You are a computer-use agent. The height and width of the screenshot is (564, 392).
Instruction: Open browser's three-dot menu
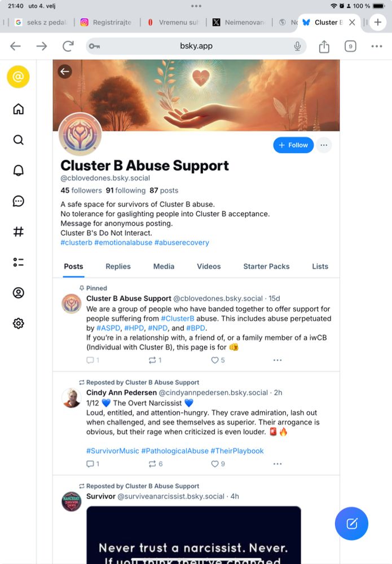(377, 46)
